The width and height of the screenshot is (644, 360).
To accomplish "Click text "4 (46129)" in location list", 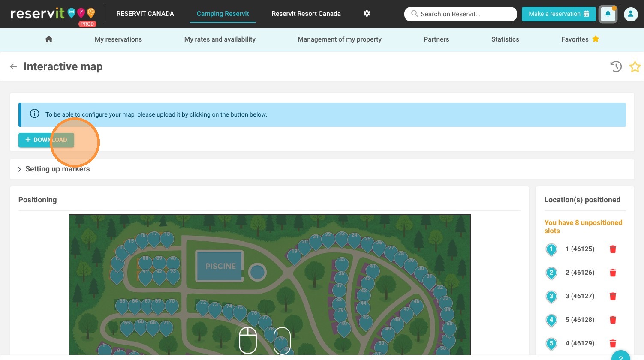I will pyautogui.click(x=580, y=343).
